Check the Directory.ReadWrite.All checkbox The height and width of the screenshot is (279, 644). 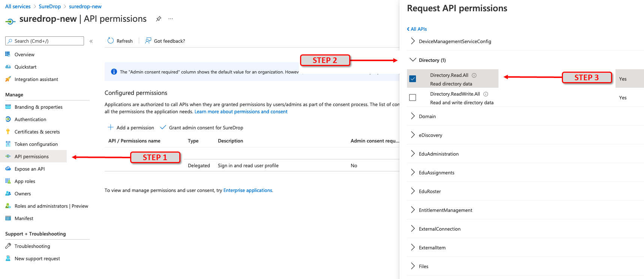[413, 97]
